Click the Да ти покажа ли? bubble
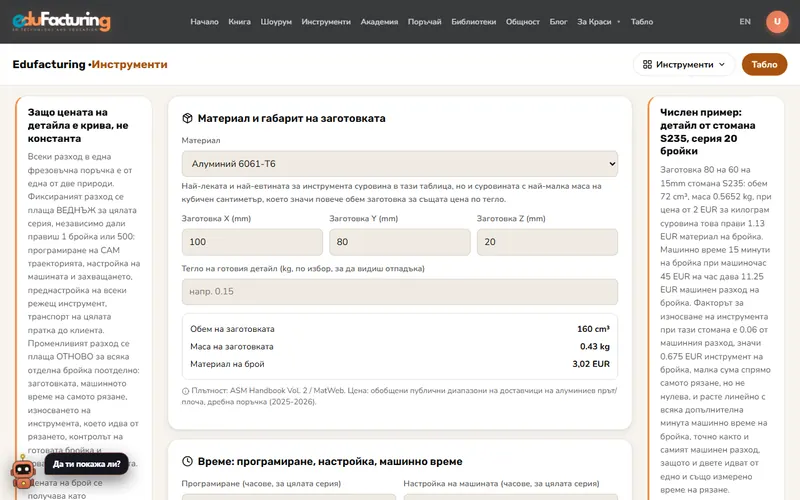 click(x=87, y=464)
